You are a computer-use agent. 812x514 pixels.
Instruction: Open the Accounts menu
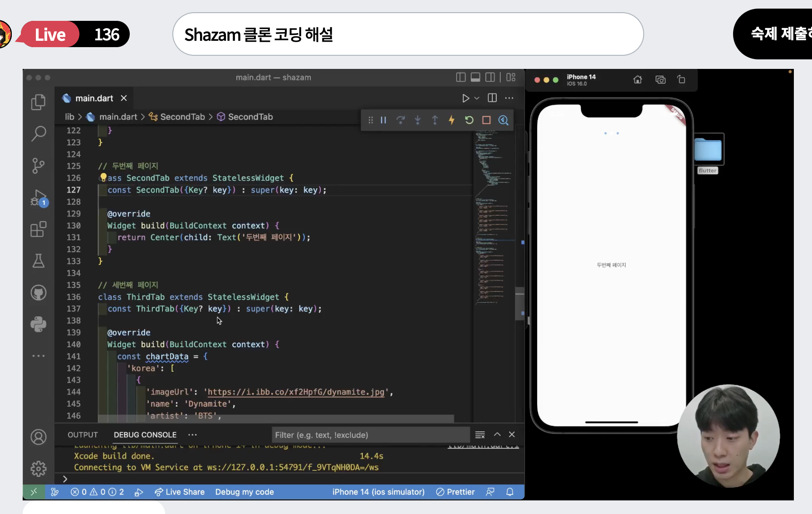pyautogui.click(x=39, y=437)
